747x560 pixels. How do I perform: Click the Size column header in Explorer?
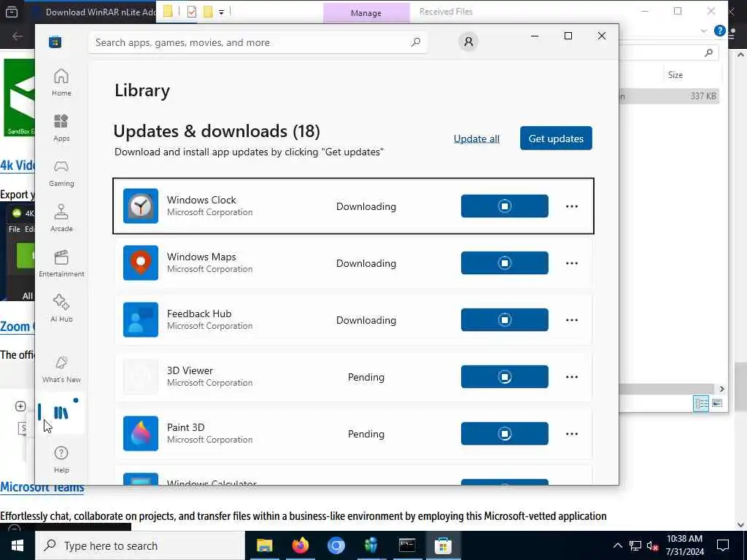[x=675, y=75]
